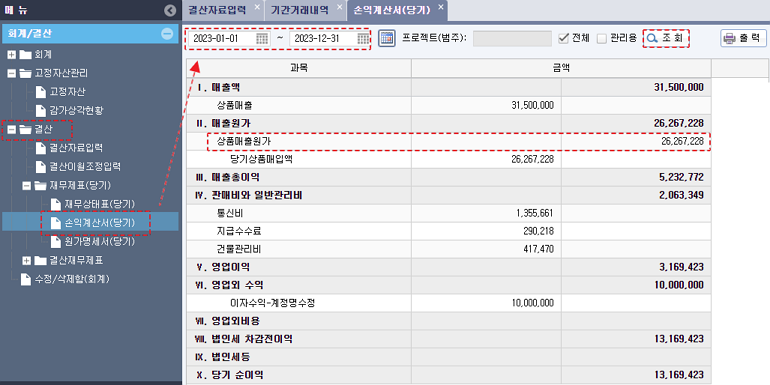The image size is (770, 385).
Task: Open 감가상각현황 in the menu tree
Action: tap(76, 110)
